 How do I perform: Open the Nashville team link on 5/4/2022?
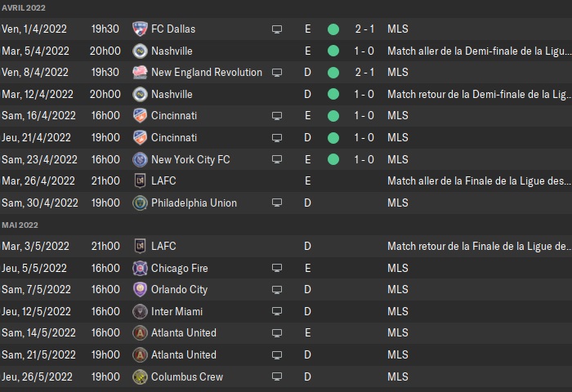point(172,51)
